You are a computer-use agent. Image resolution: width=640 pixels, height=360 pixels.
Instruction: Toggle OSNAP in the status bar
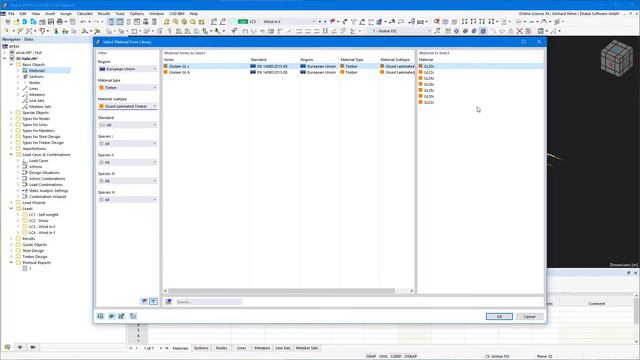(x=411, y=356)
